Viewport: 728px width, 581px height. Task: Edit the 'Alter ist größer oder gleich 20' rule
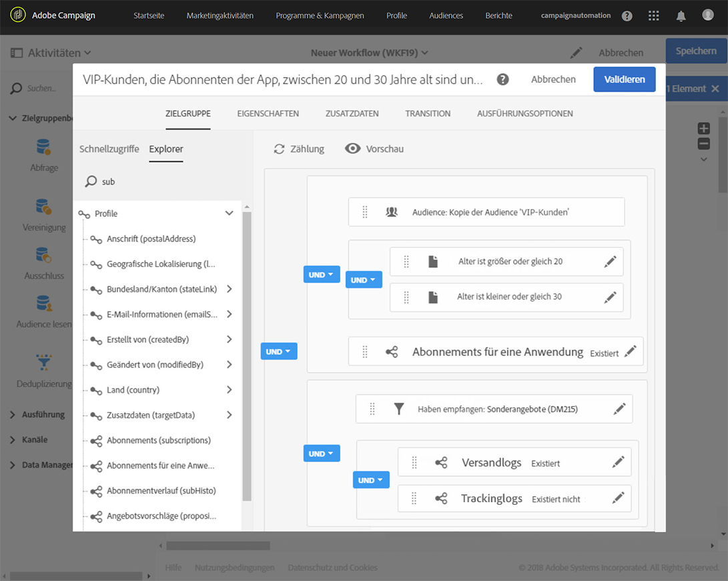click(x=610, y=262)
